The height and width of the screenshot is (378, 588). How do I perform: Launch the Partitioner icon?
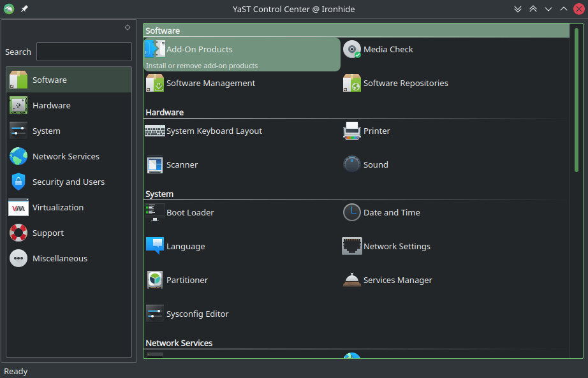(x=155, y=280)
